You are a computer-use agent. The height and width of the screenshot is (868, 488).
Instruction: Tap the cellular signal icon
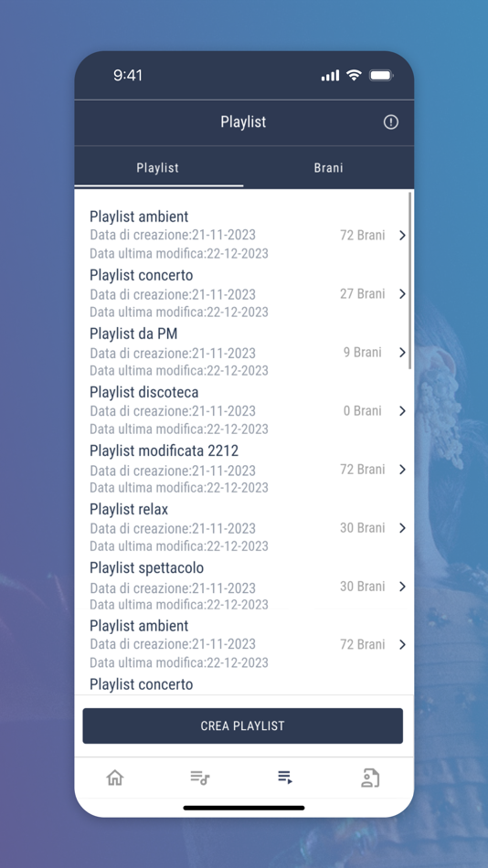point(330,75)
